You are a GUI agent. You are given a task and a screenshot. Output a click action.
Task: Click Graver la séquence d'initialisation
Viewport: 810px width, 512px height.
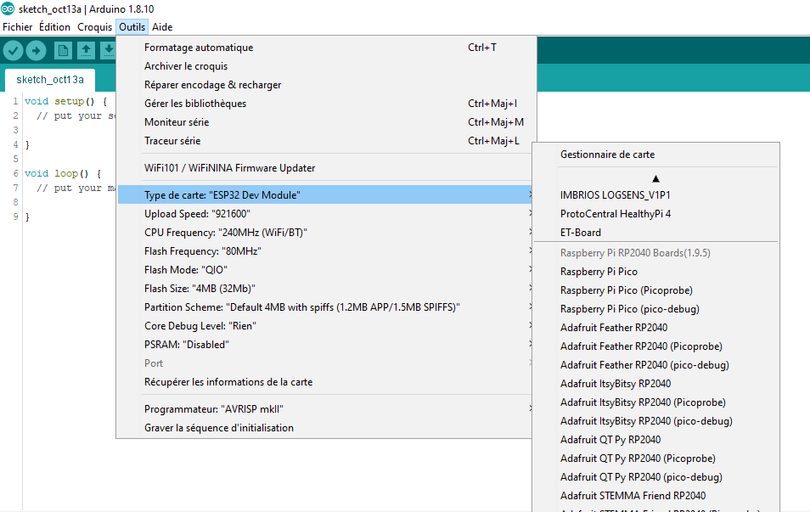(219, 427)
